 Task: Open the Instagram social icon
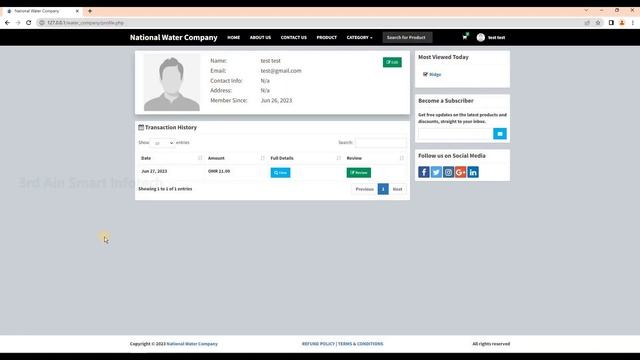448,172
